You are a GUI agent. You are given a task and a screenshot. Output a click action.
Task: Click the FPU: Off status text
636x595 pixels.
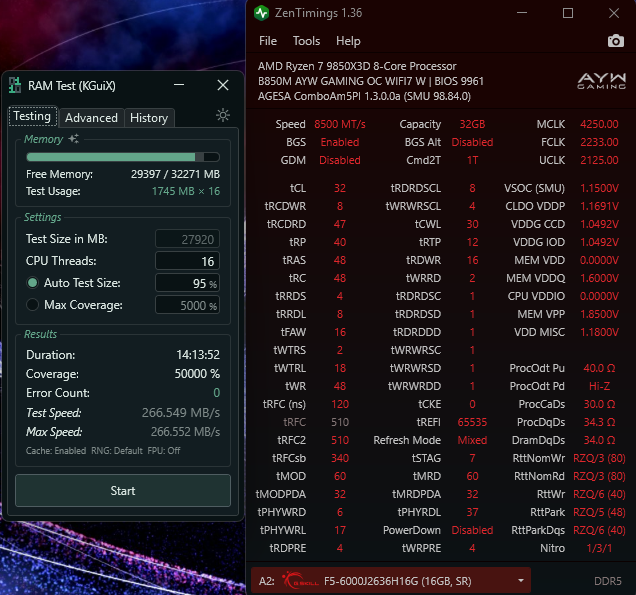tap(164, 451)
